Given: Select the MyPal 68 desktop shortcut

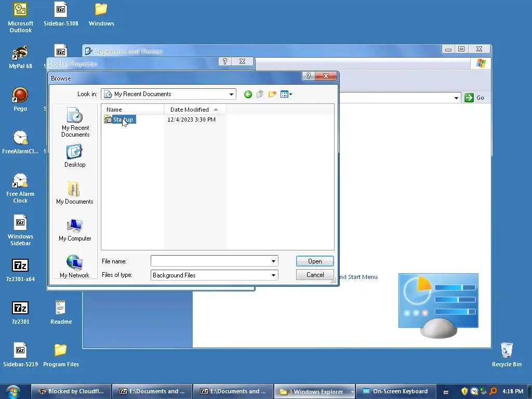Looking at the screenshot, I should coord(20,57).
